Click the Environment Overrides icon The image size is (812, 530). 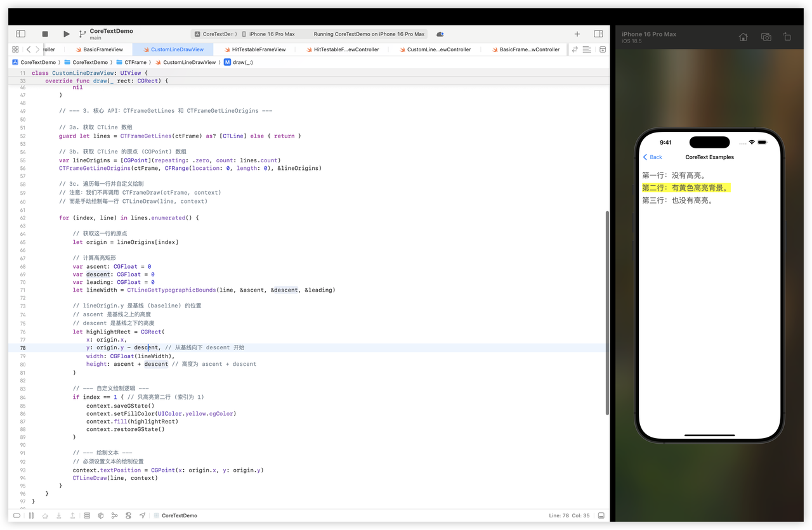coord(128,515)
